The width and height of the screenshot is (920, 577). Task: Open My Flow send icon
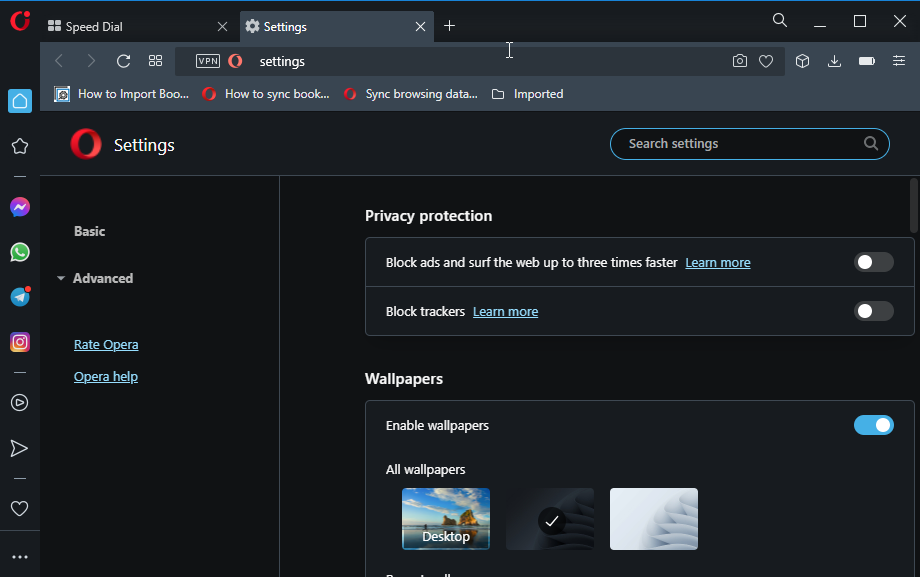coord(19,448)
